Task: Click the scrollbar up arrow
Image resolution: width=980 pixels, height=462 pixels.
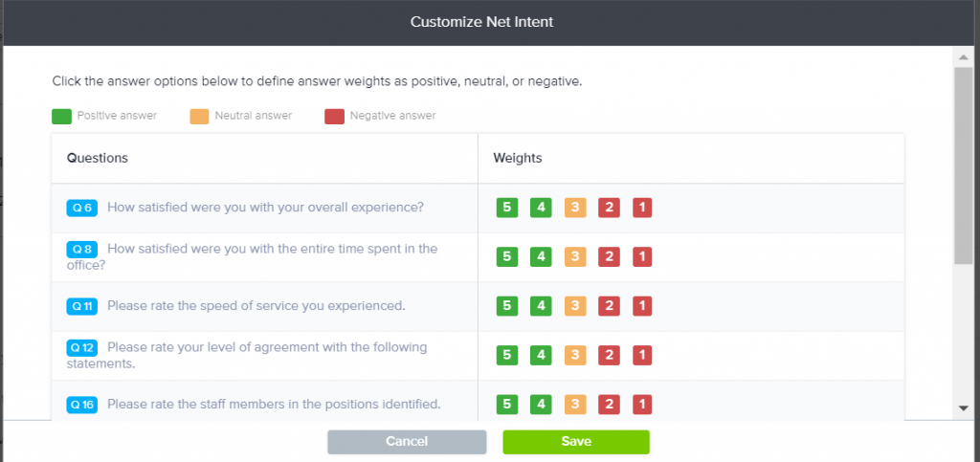Action: [x=964, y=56]
